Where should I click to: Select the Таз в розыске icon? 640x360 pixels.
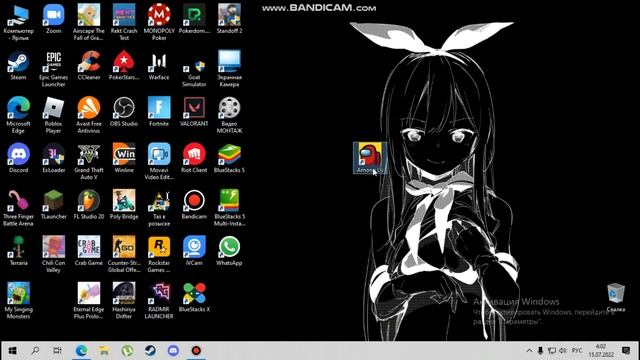tap(159, 209)
